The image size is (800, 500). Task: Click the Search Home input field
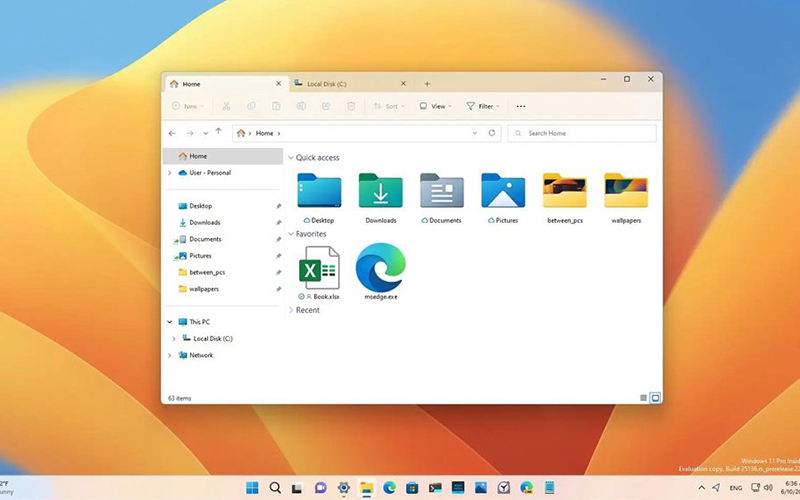tap(582, 133)
